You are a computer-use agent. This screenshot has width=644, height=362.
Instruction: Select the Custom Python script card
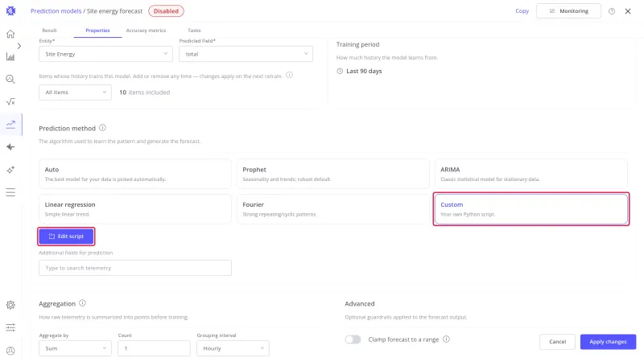pos(531,209)
